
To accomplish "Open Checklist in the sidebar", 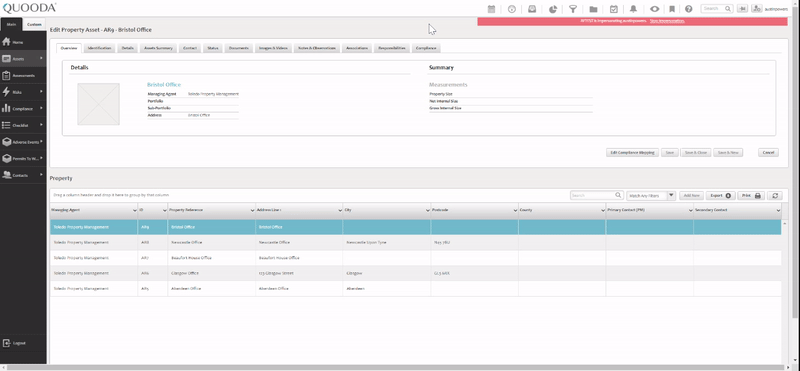I will click(x=23, y=125).
